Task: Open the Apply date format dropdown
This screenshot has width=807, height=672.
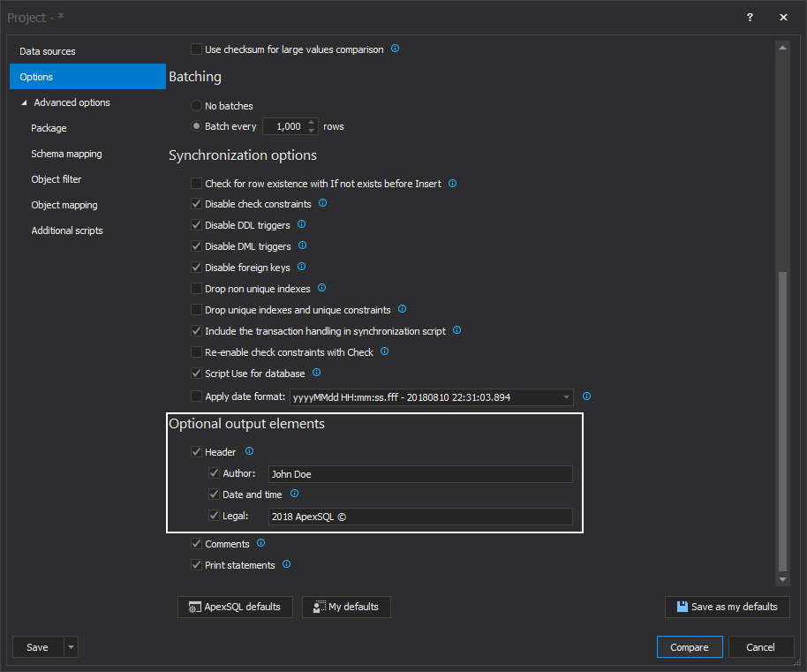Action: tap(565, 397)
